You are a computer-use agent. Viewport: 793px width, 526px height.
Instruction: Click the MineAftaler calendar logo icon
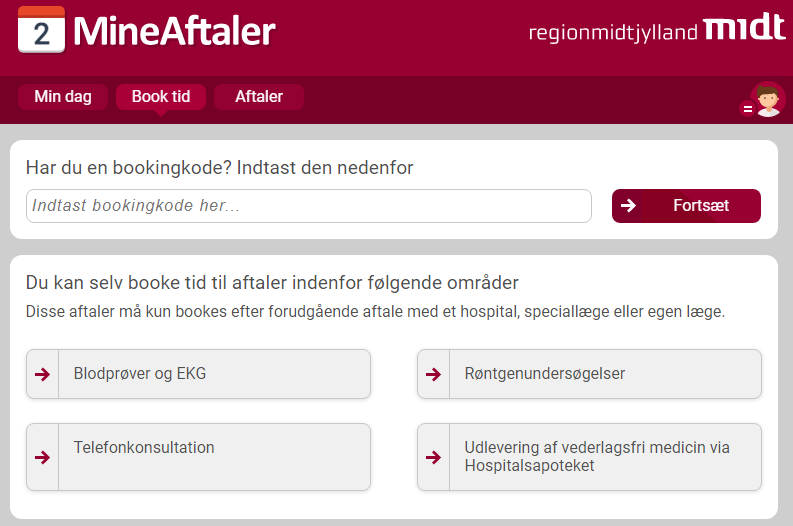[41, 29]
